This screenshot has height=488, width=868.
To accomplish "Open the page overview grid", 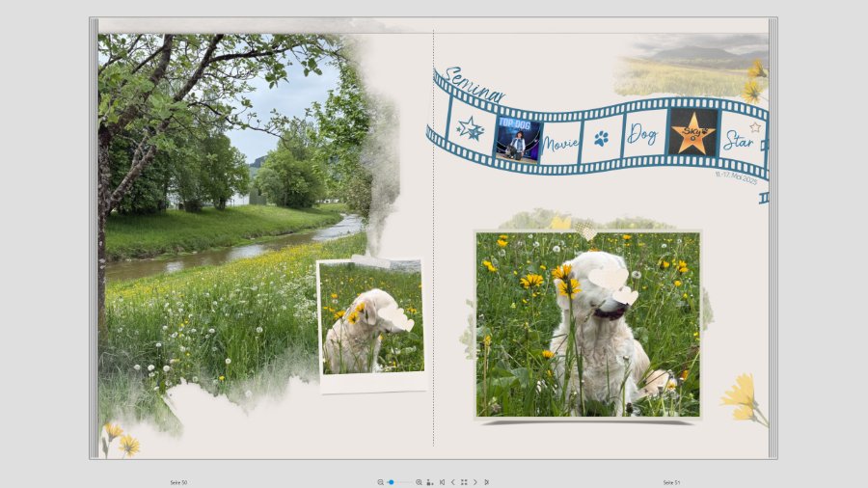I will tap(464, 482).
